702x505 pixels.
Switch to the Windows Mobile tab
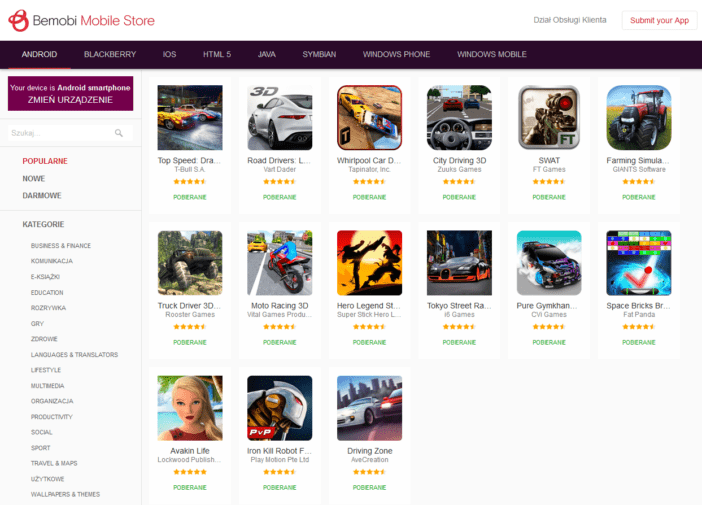click(x=492, y=55)
